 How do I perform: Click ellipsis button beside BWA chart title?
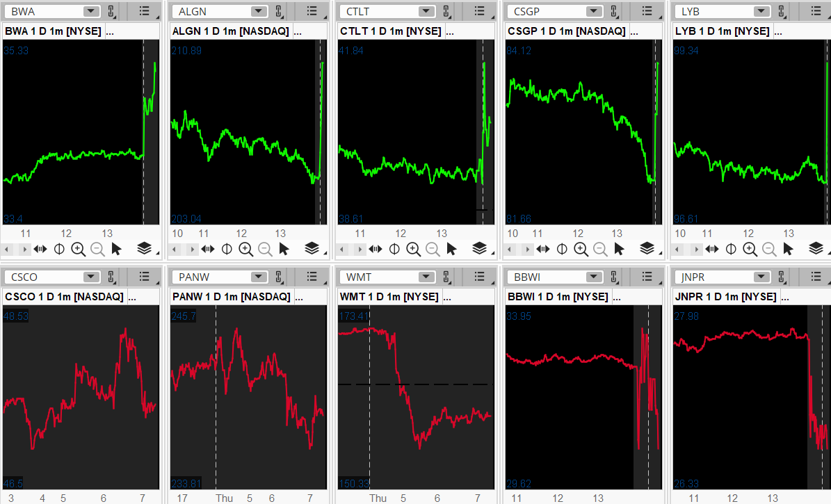point(110,32)
